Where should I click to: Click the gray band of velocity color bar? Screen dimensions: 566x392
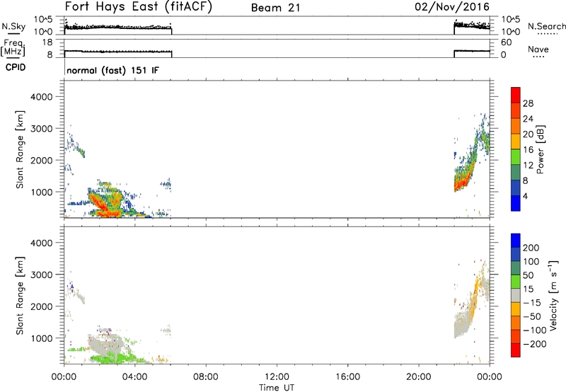tap(516, 295)
